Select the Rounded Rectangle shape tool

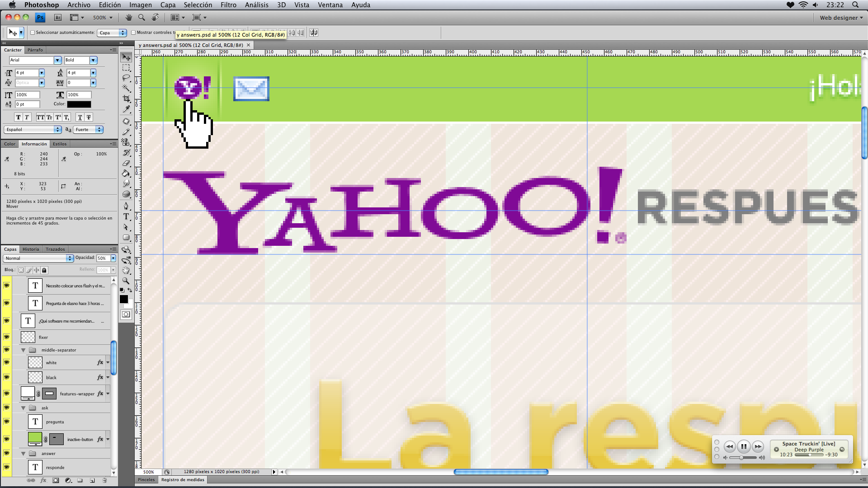pyautogui.click(x=126, y=237)
